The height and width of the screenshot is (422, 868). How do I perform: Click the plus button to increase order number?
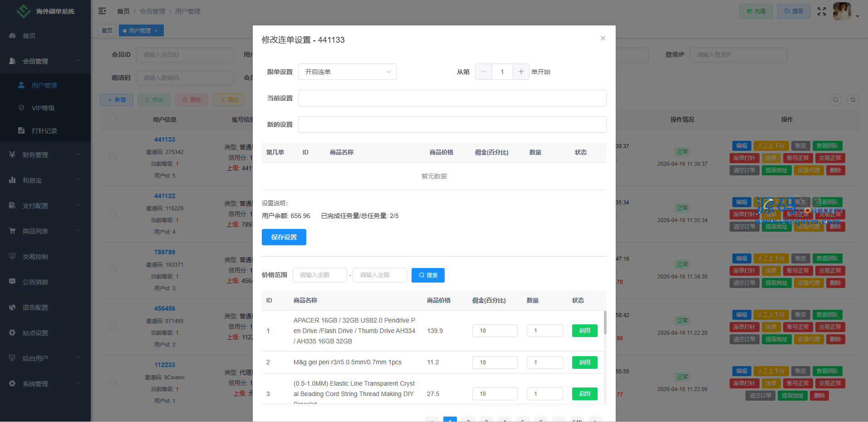521,72
